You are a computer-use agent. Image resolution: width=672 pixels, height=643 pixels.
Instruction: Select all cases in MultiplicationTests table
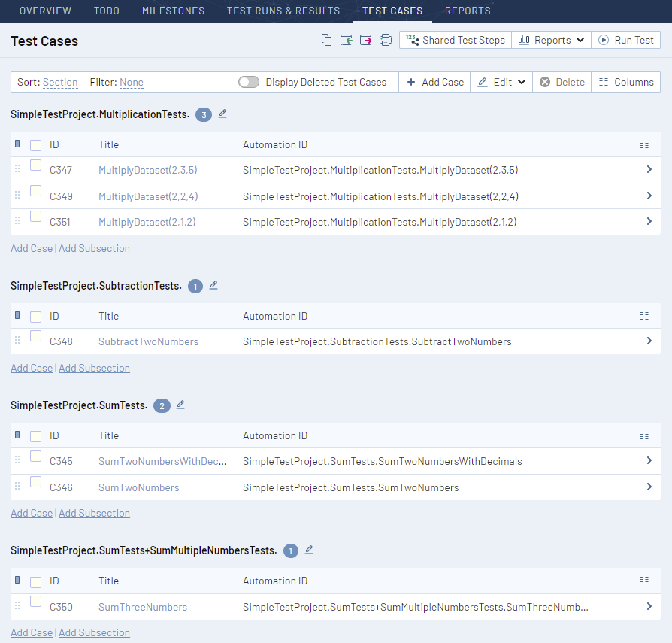click(x=35, y=145)
